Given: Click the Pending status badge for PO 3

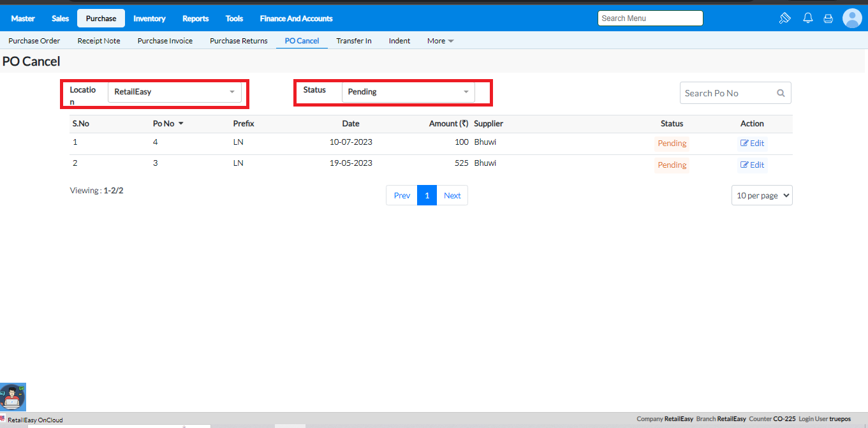Looking at the screenshot, I should pos(672,165).
